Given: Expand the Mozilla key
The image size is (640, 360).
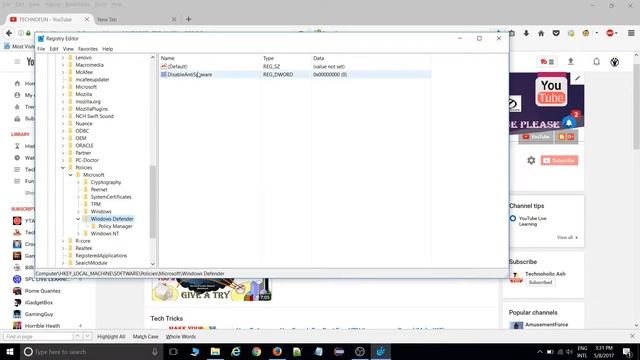Looking at the screenshot, I should click(x=63, y=94).
